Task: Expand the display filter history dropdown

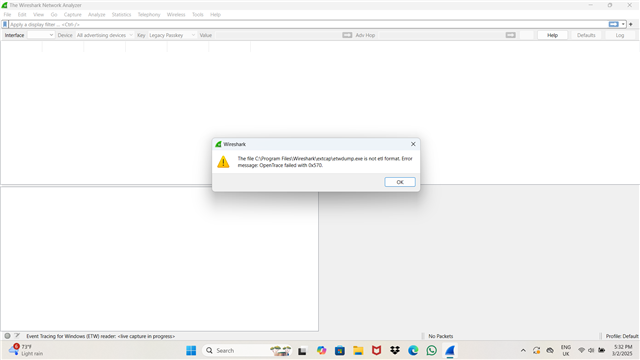Action: pos(623,24)
